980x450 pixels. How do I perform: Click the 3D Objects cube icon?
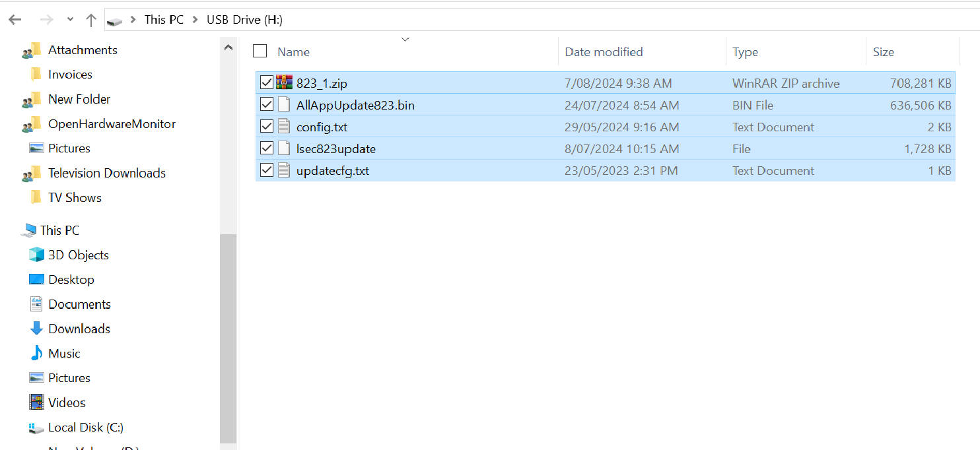point(36,255)
